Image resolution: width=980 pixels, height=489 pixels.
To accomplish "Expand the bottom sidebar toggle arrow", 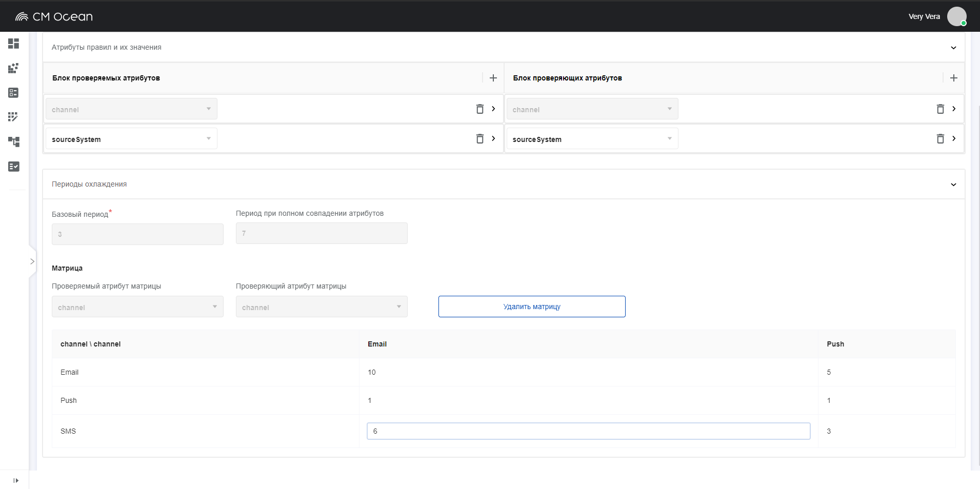I will (15, 480).
